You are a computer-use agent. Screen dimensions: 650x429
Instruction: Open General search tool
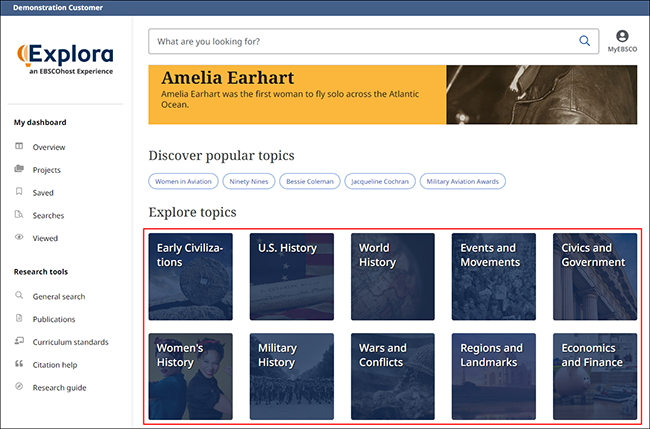(x=59, y=297)
